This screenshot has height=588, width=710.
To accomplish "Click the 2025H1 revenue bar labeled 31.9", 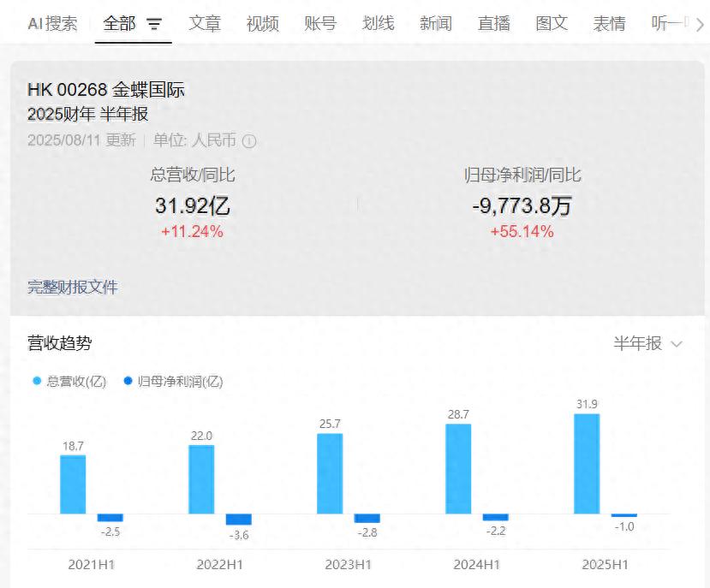I will (587, 464).
